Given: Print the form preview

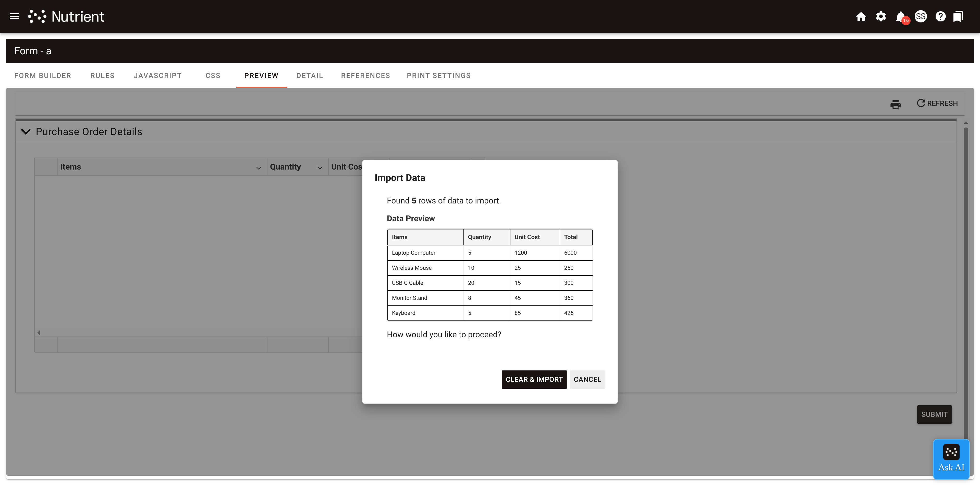Looking at the screenshot, I should pyautogui.click(x=896, y=104).
